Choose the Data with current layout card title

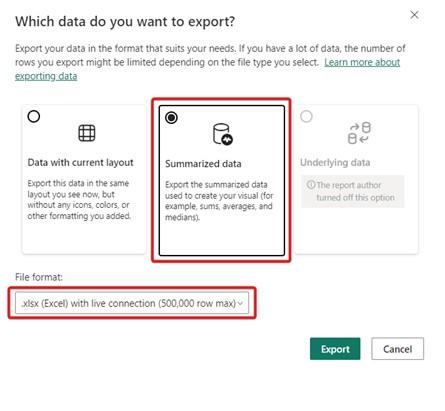click(80, 162)
